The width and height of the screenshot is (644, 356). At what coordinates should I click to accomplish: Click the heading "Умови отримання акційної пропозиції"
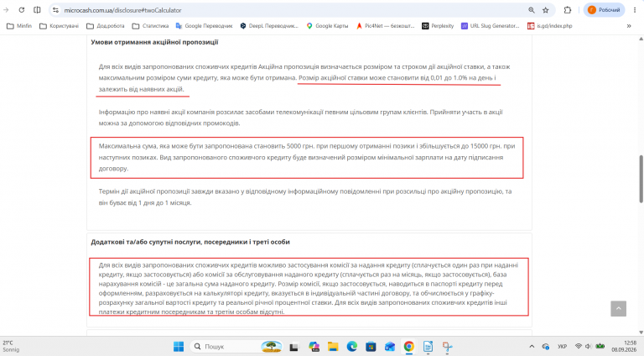[154, 42]
